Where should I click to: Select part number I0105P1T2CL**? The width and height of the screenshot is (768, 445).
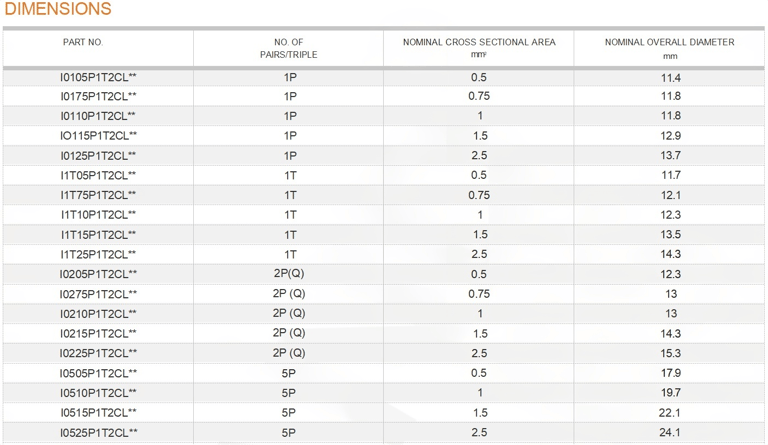click(98, 77)
